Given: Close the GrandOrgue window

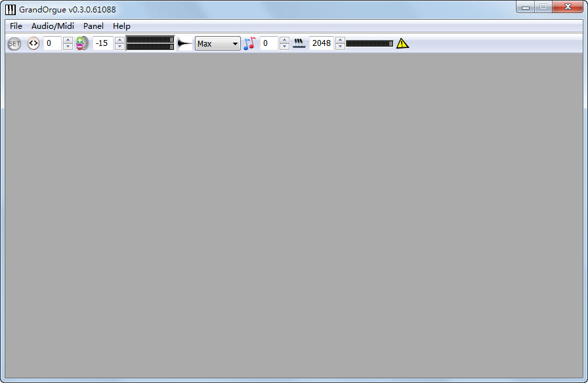Looking at the screenshot, I should (x=568, y=7).
